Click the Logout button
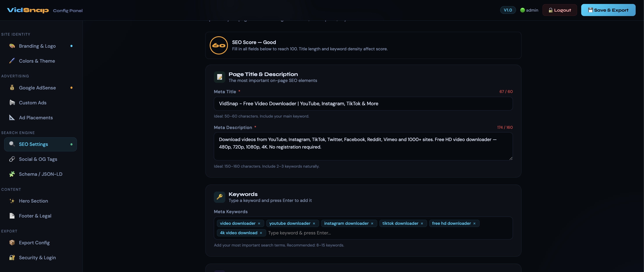 [x=559, y=10]
